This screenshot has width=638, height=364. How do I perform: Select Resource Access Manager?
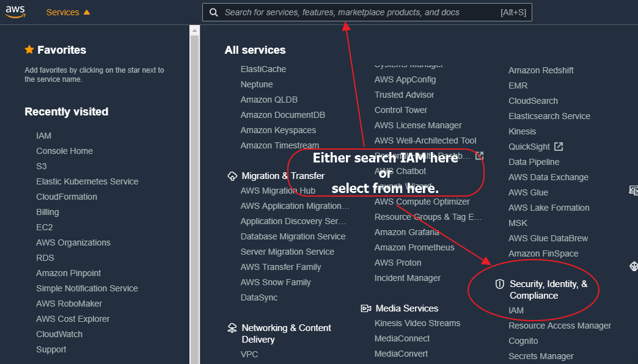[559, 326]
